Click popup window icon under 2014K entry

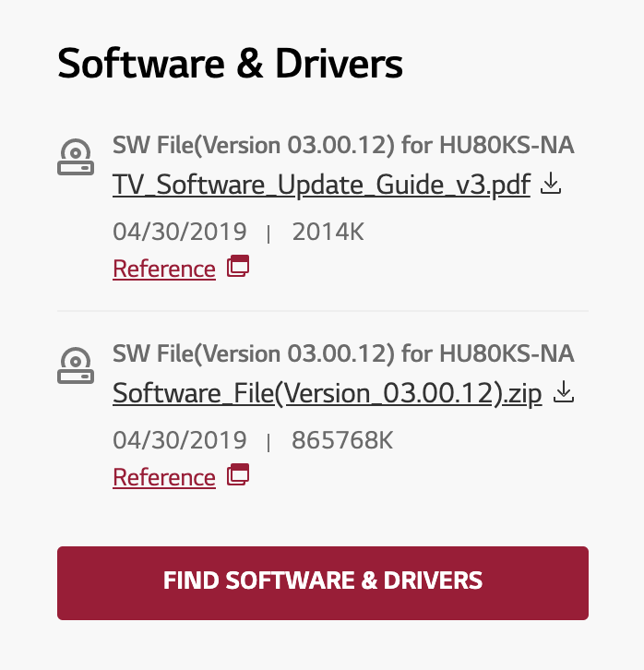(238, 266)
